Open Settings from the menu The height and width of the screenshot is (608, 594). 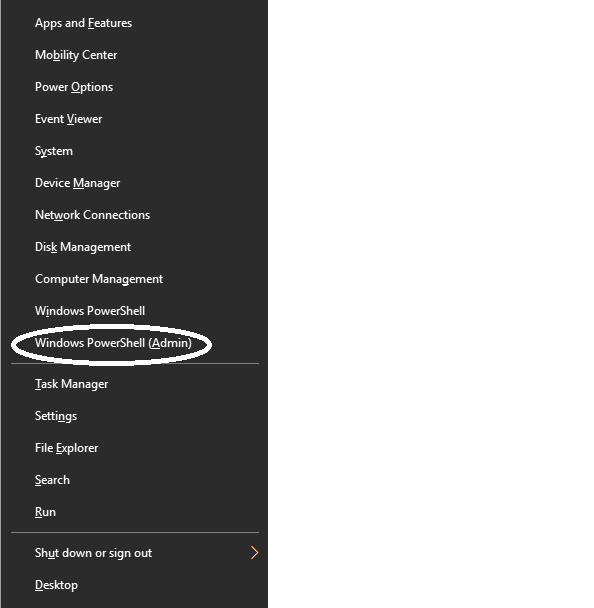[134, 416]
